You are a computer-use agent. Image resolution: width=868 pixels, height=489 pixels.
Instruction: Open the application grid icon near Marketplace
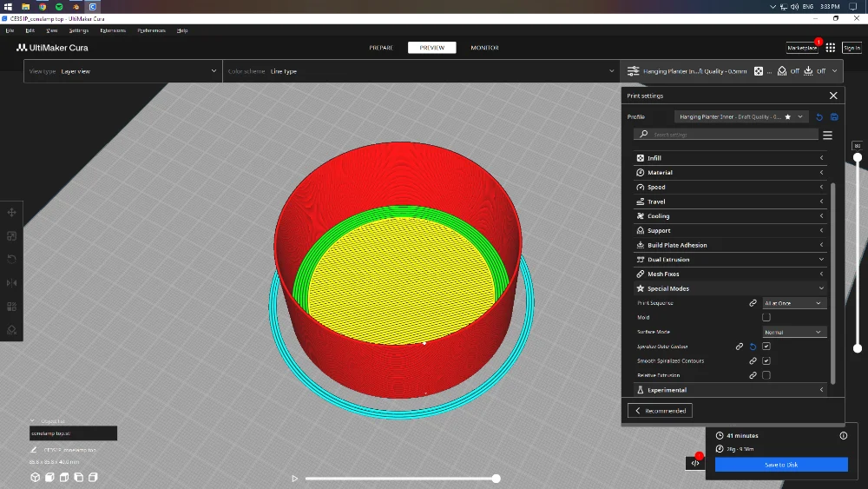(831, 48)
